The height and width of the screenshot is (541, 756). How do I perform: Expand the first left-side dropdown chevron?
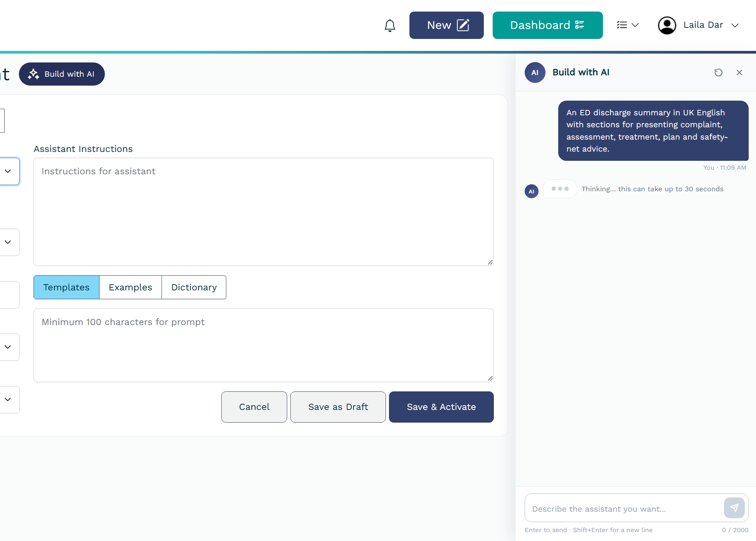point(8,171)
